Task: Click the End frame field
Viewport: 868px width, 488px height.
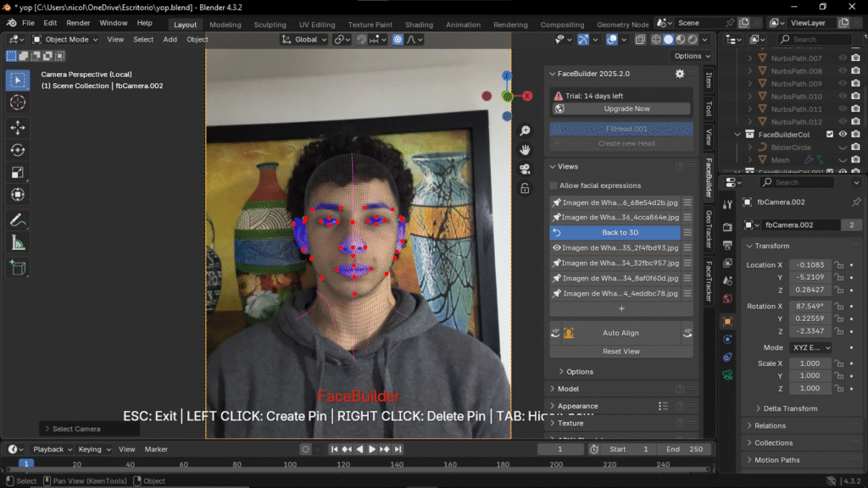Action: tap(685, 449)
